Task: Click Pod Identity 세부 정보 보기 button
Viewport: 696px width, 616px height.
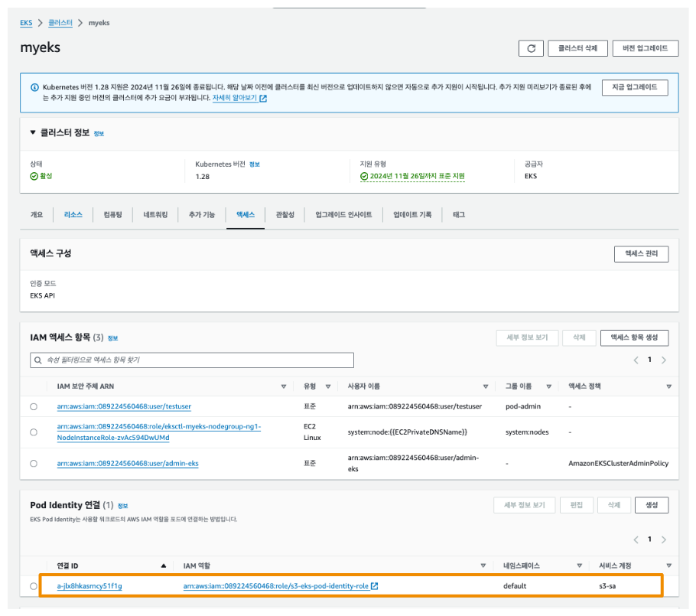Action: pos(524,505)
